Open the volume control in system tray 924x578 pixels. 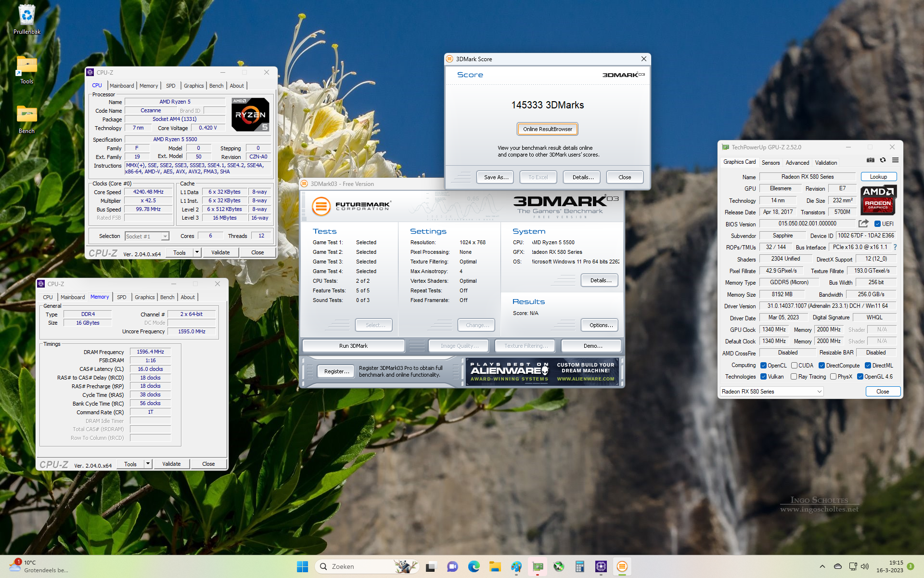coord(865,566)
